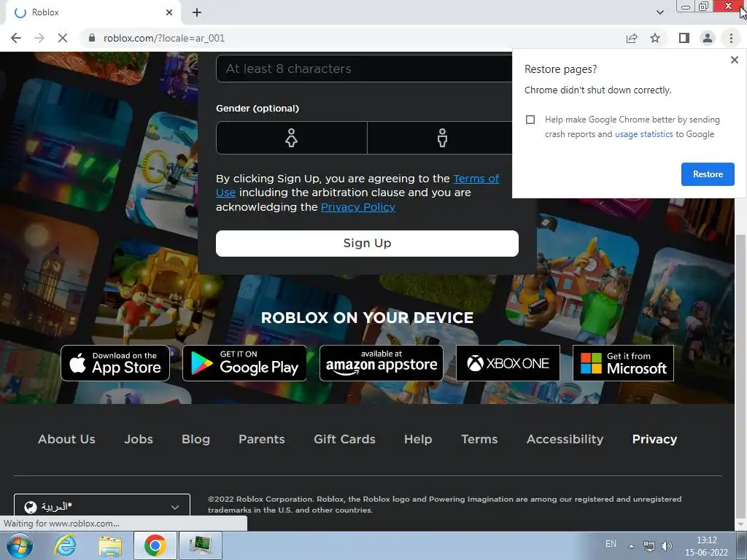Bookmark this tab with the star
Image resolution: width=747 pixels, height=560 pixels.
[x=655, y=38]
